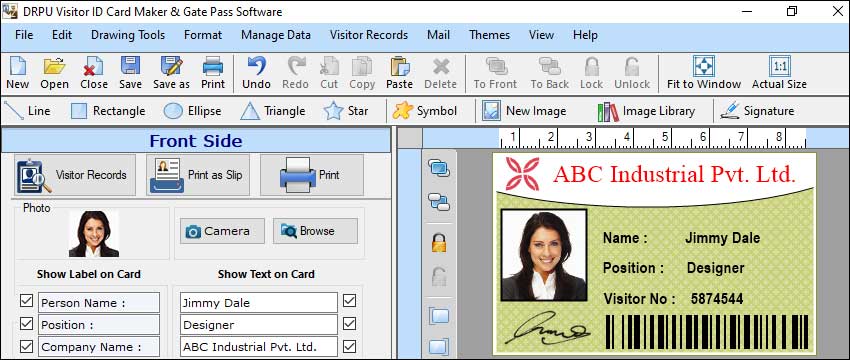Click send-to-back icon in canvas side strip
This screenshot has height=360, width=850.
[439, 202]
